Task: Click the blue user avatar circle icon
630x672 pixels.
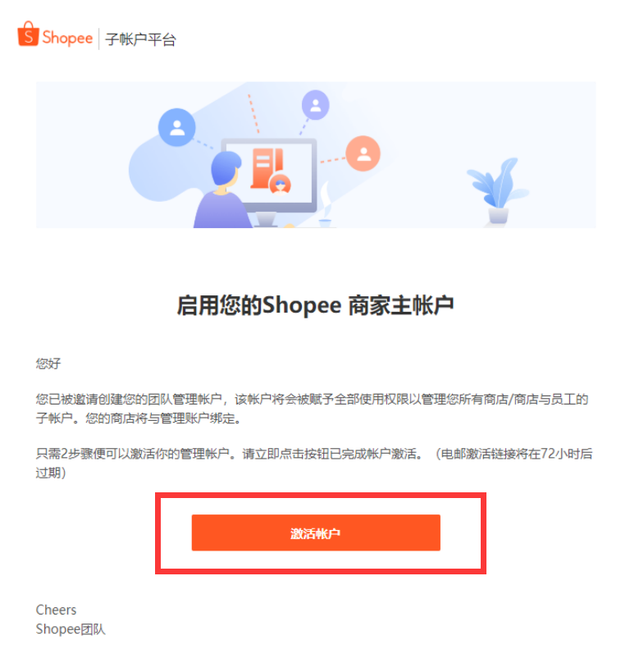Action: coord(177,127)
